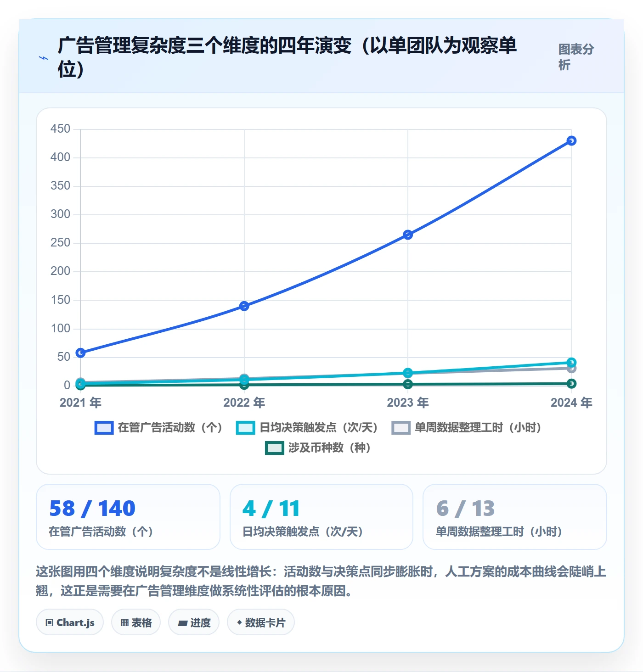
Task: Toggle the 在管广告活动数 legend swatch
Action: tap(104, 428)
